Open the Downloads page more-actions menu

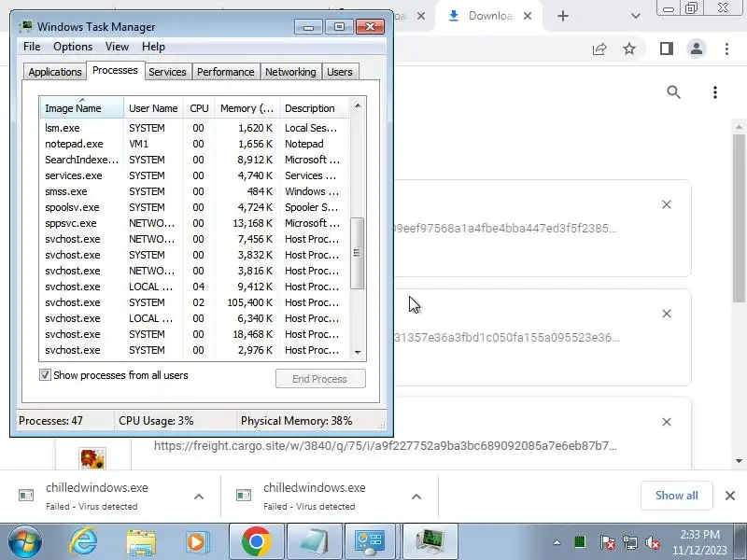pos(715,92)
